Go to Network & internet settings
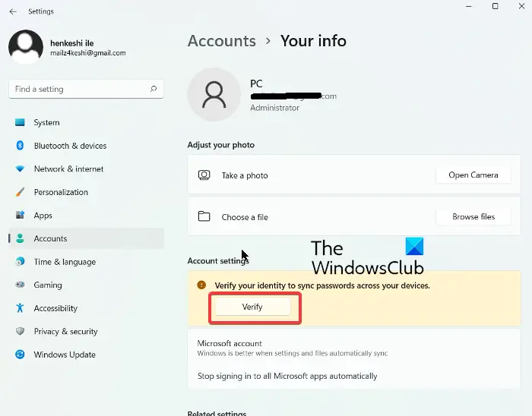The height and width of the screenshot is (416, 532). (87, 169)
